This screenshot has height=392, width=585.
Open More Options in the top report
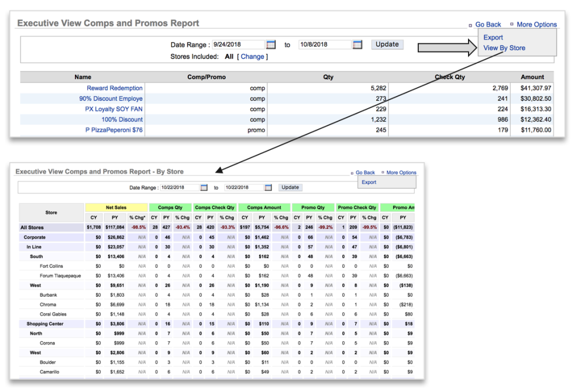pyautogui.click(x=536, y=25)
